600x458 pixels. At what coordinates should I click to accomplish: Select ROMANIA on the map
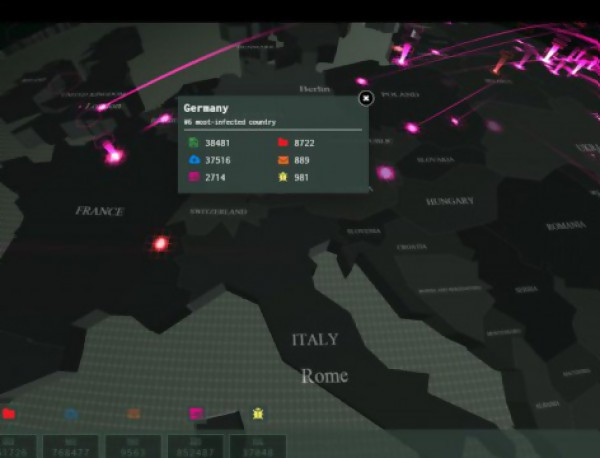coord(566,226)
